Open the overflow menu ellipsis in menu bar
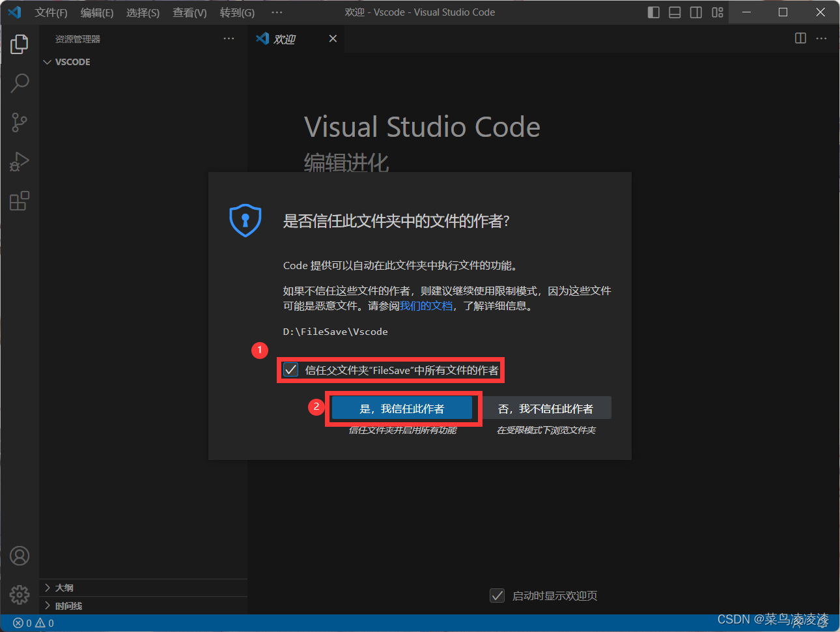 pos(277,12)
